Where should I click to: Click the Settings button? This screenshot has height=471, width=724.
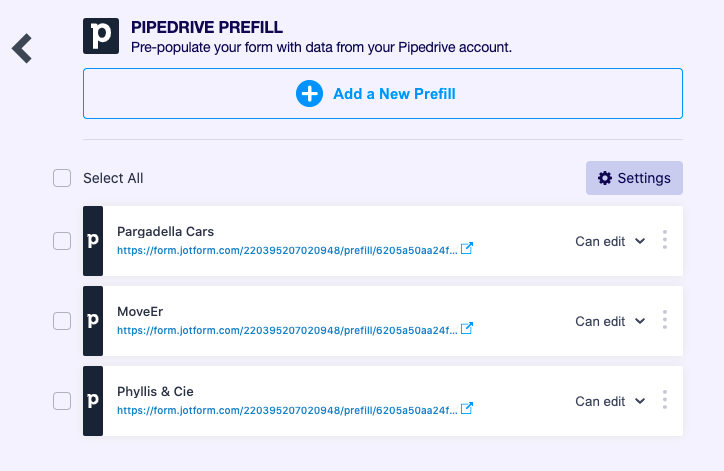(634, 178)
